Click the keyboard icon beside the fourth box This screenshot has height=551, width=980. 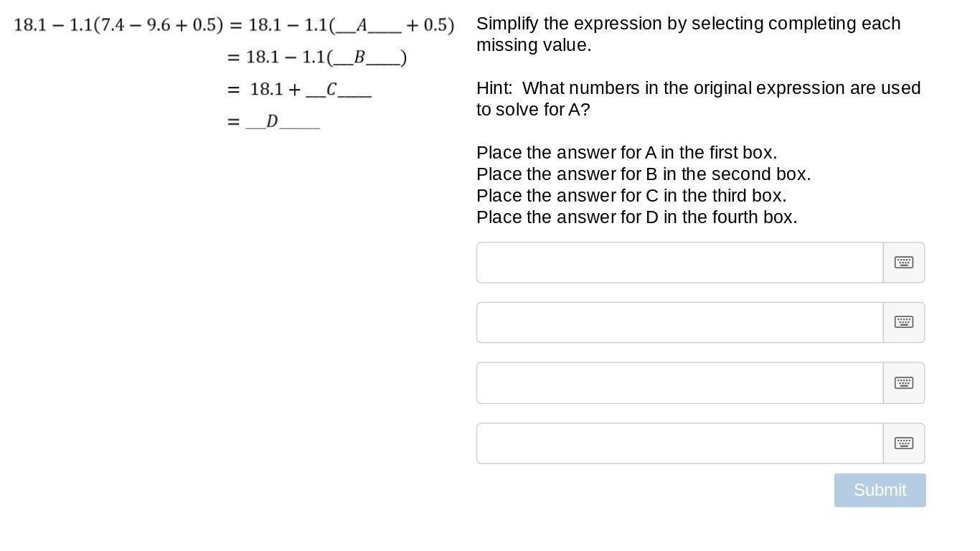[x=903, y=443]
